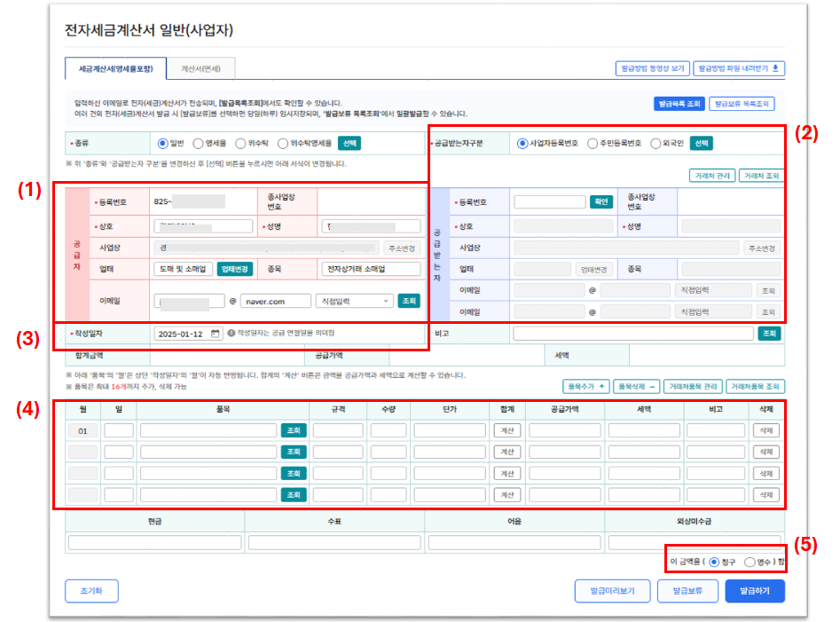Viewport: 840px width, 622px height.
Task: Choose the 위수탁 radio option
Action: (x=240, y=144)
